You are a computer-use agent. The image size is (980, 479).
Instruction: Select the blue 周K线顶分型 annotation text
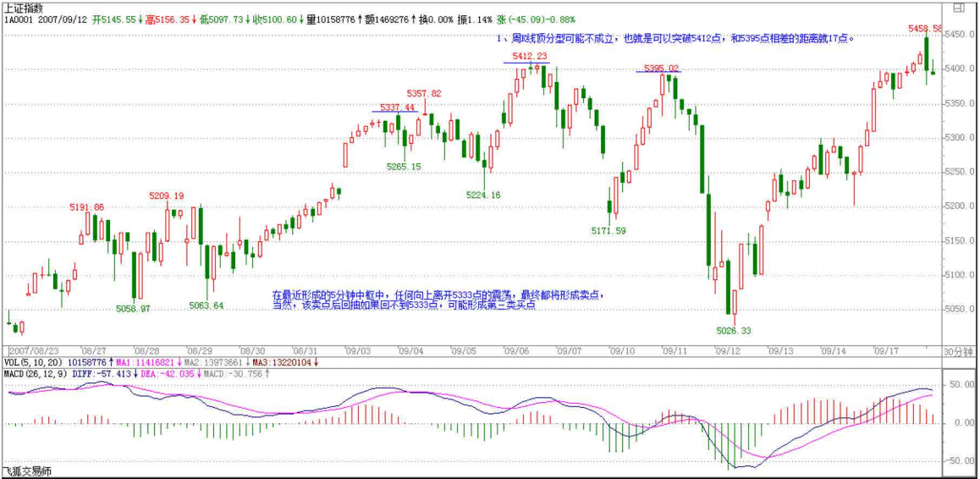674,39
